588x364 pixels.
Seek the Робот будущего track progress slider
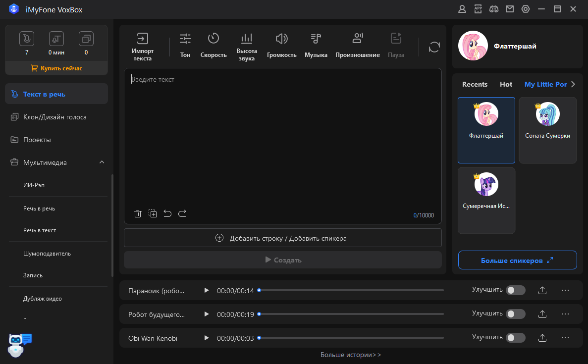(x=351, y=314)
